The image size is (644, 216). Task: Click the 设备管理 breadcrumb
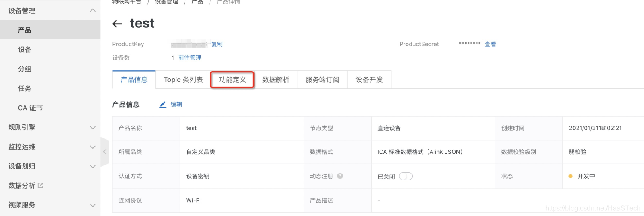click(166, 2)
